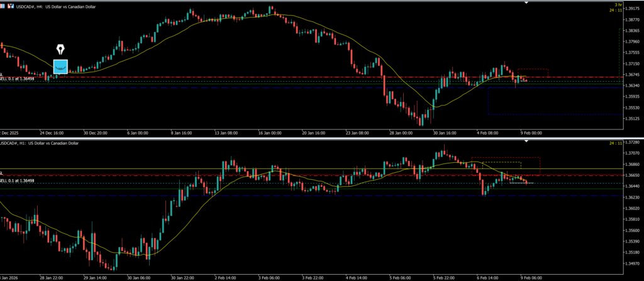The image size is (644, 281).
Task: Click the blue smiley square icon
Action: [60, 66]
